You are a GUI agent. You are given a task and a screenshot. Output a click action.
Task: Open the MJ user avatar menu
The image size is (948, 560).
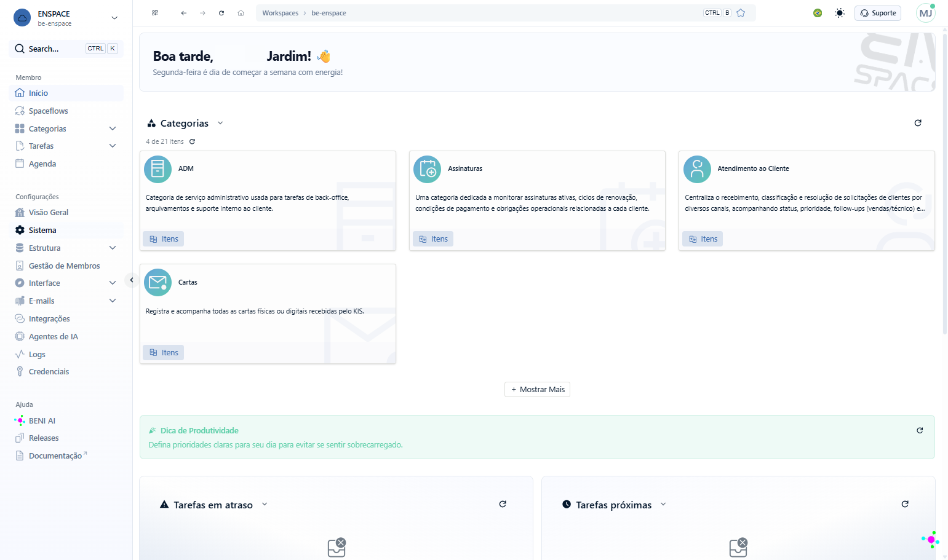pos(925,13)
